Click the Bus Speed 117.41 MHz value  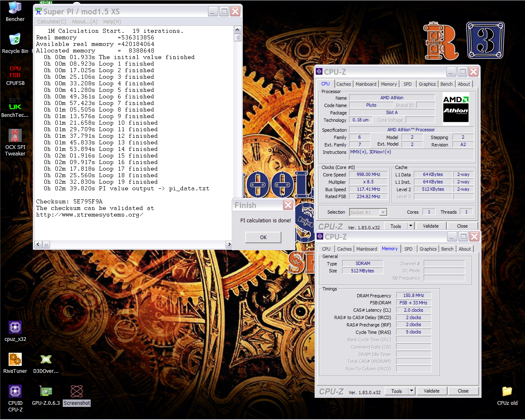(x=368, y=189)
